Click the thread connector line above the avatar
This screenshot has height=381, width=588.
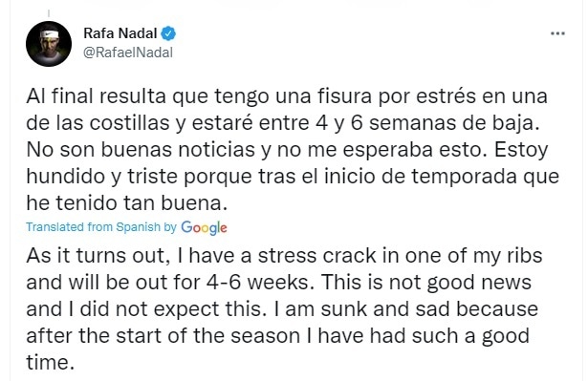click(x=49, y=13)
